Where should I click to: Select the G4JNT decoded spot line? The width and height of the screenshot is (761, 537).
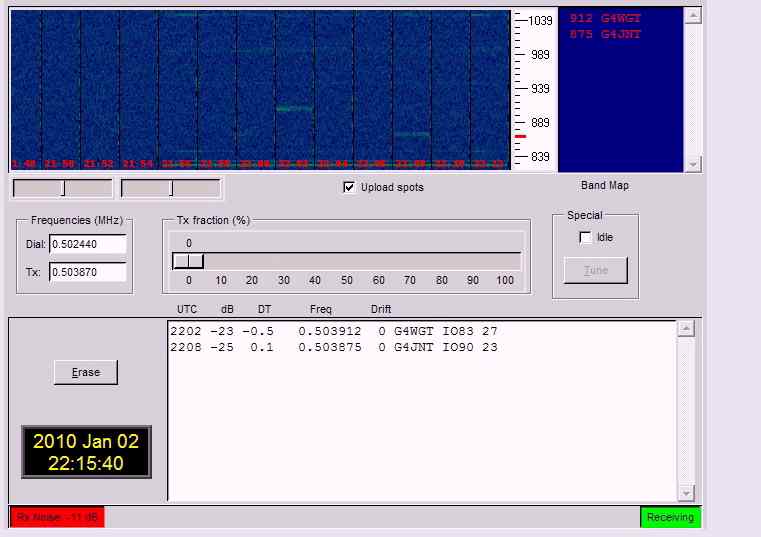[334, 347]
